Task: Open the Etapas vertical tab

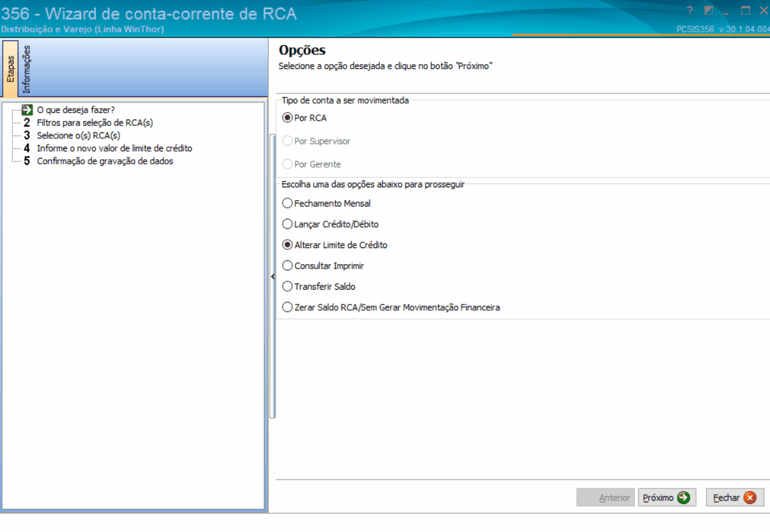Action: click(x=10, y=68)
